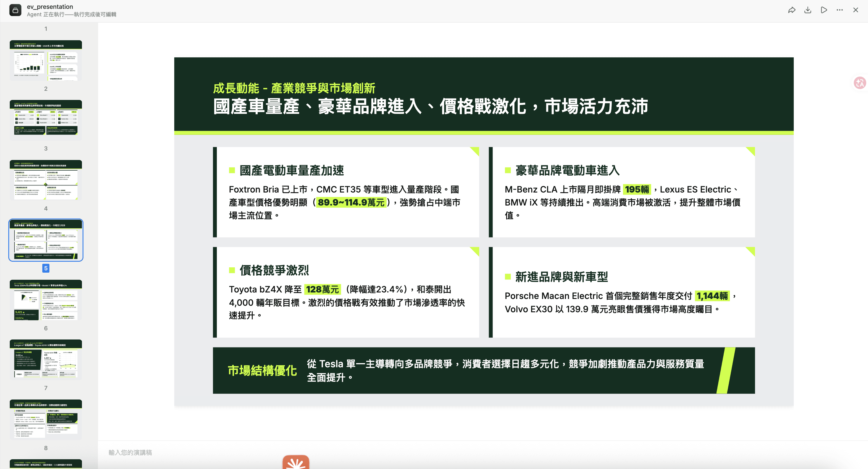Click the ev_presentation title text
The image size is (868, 469).
(x=50, y=7)
